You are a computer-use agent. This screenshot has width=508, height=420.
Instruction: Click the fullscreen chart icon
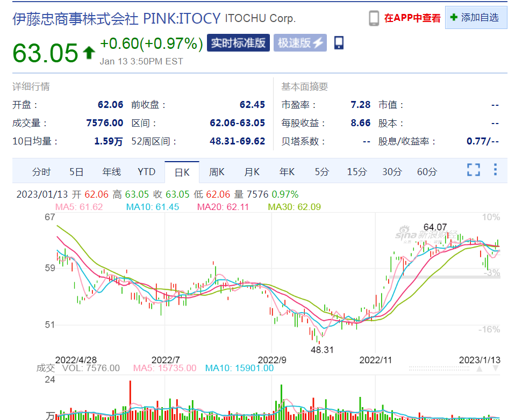click(474, 170)
